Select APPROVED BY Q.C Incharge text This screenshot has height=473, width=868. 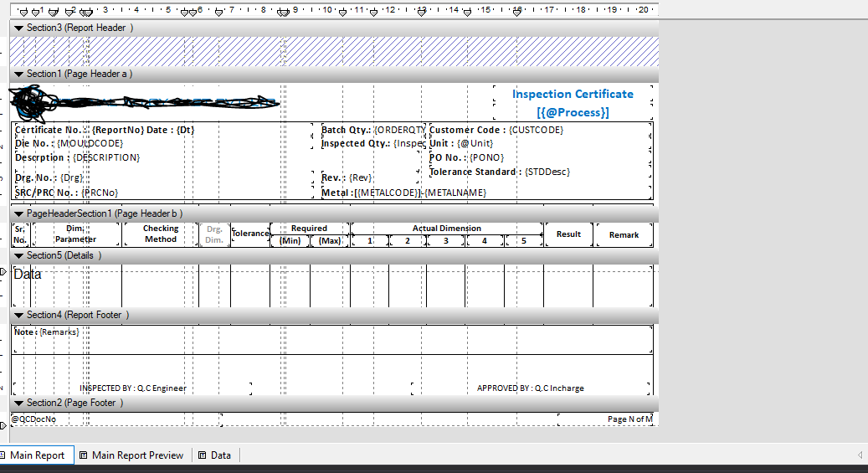[531, 388]
